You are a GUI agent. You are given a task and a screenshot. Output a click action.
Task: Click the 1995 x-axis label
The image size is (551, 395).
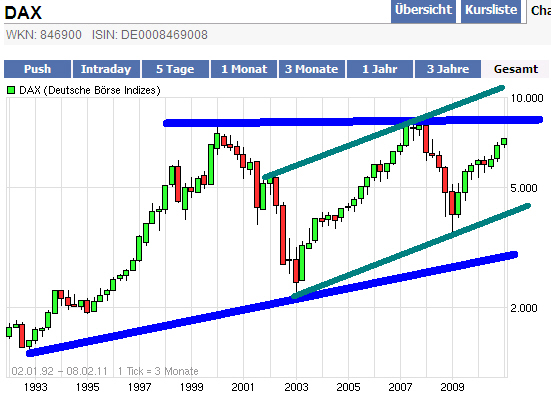[87, 387]
